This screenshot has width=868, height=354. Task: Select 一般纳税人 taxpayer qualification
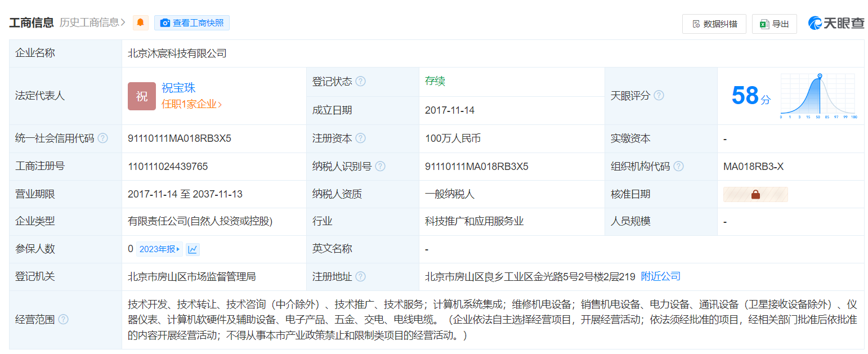(450, 194)
